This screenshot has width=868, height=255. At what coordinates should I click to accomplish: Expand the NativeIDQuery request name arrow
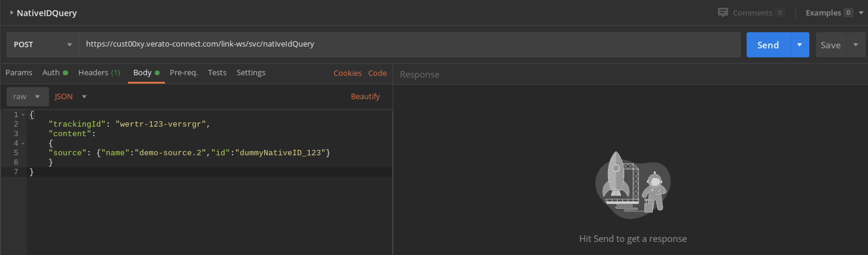11,13
